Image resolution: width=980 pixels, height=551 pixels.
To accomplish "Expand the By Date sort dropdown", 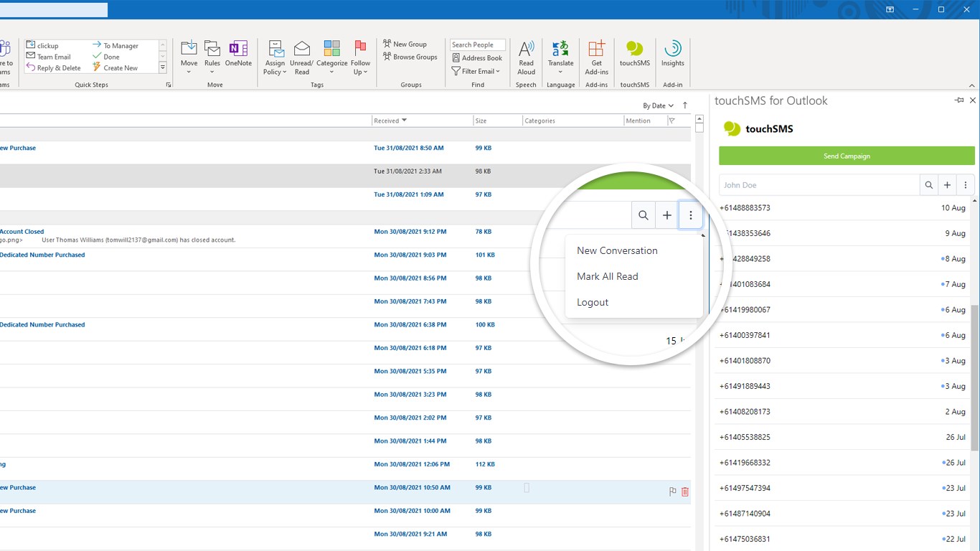I will coord(658,105).
